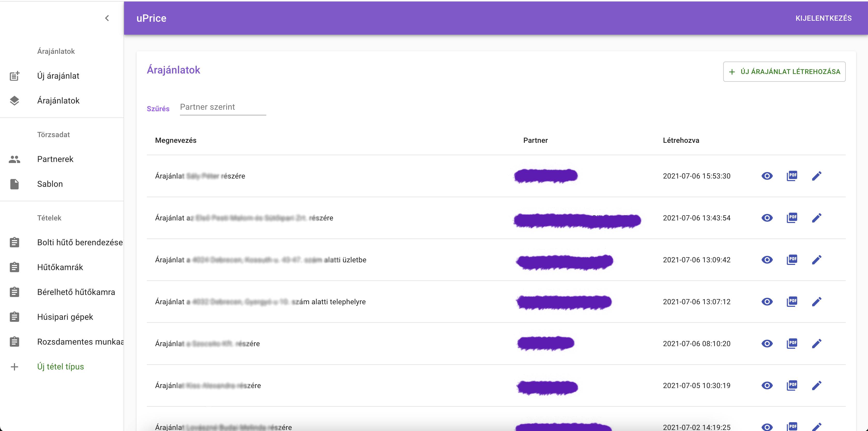Viewport: 868px width, 431px height.
Task: Edit the offer created 2021-07-06 13:09:42
Action: coord(817,260)
